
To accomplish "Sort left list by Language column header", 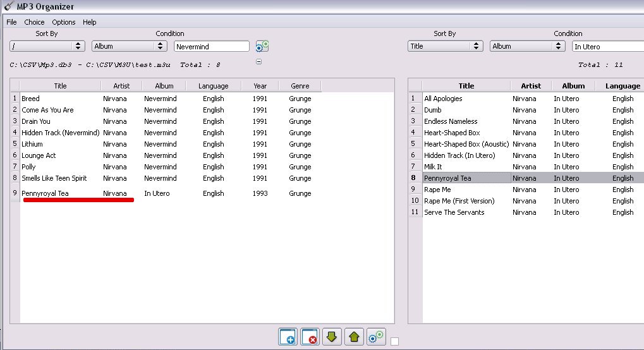I will pyautogui.click(x=214, y=86).
